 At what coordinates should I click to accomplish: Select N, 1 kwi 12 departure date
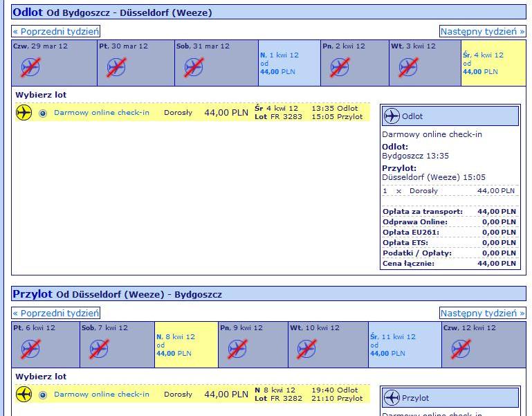tap(289, 63)
